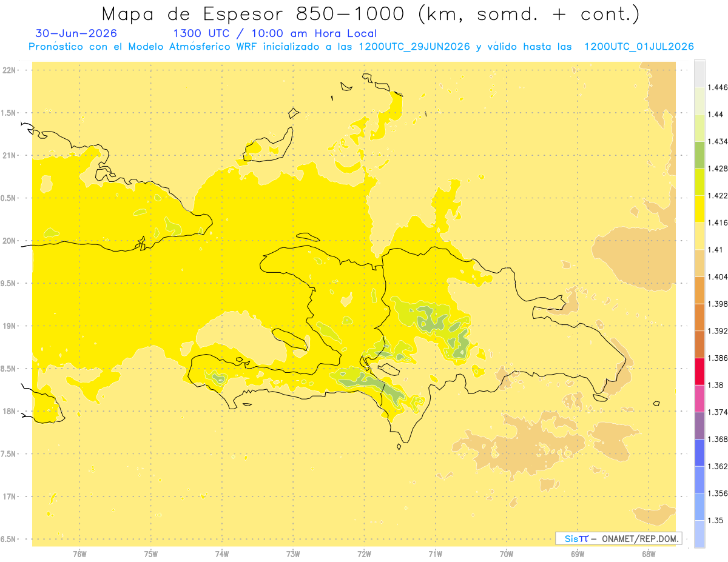Screen dimensions: 728x562
Task: Click the pale yellow colorbar segment 1.41–1.416
Action: click(699, 236)
